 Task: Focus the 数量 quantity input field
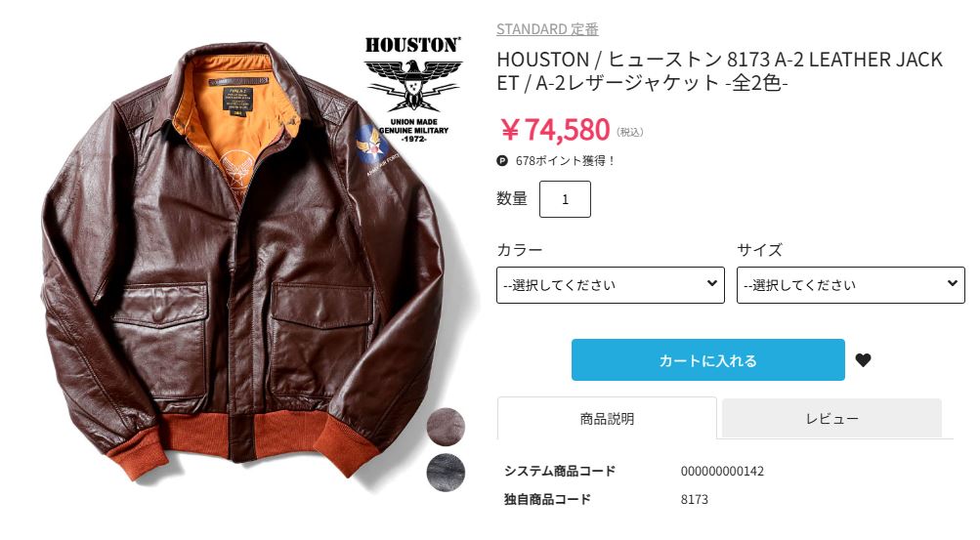(565, 199)
